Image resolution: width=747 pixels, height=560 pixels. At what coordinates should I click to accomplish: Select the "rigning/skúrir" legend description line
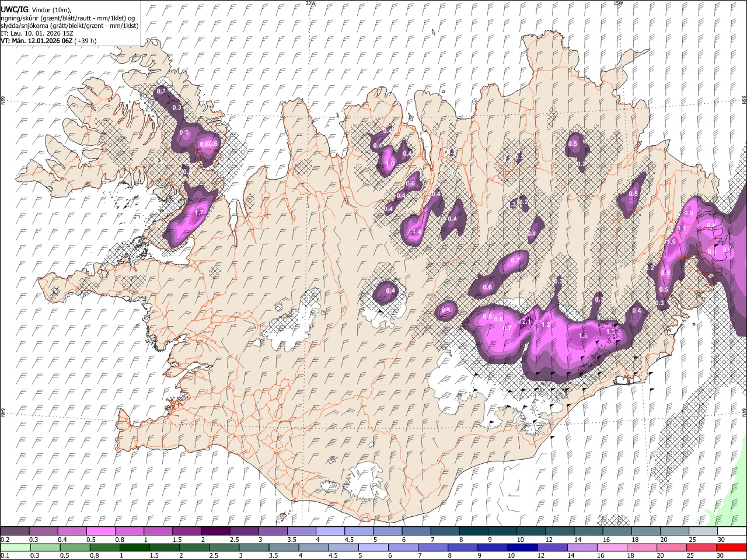click(x=68, y=17)
